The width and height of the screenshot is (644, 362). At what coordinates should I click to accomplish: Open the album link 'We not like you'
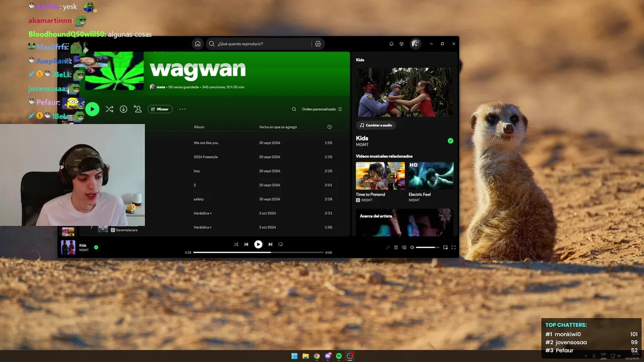click(x=206, y=143)
